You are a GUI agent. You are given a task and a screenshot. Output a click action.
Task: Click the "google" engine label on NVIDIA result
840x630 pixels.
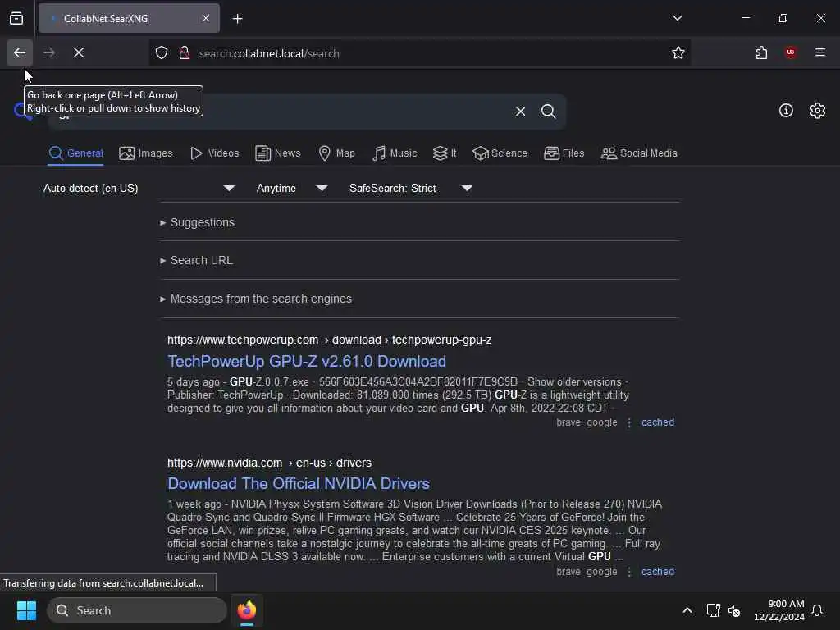click(x=601, y=572)
